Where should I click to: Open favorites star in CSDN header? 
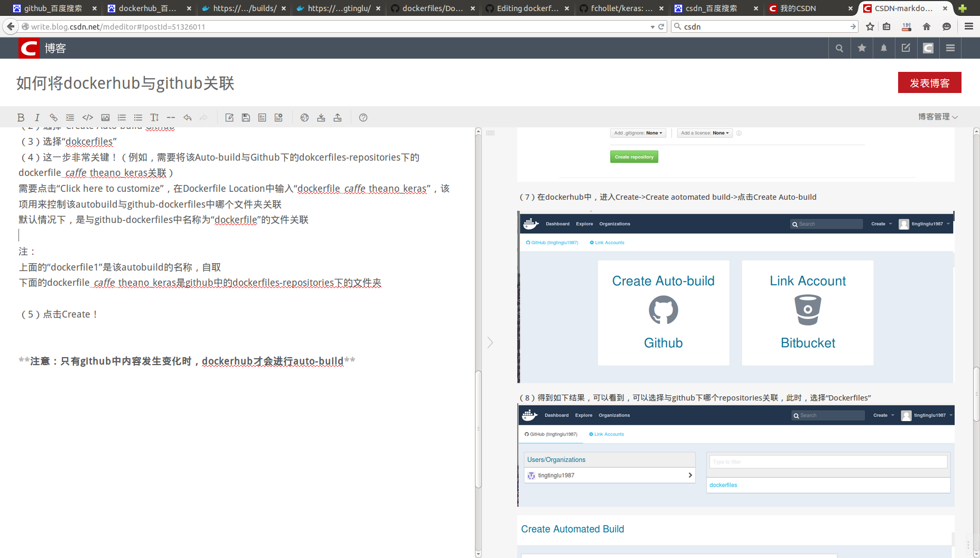862,48
